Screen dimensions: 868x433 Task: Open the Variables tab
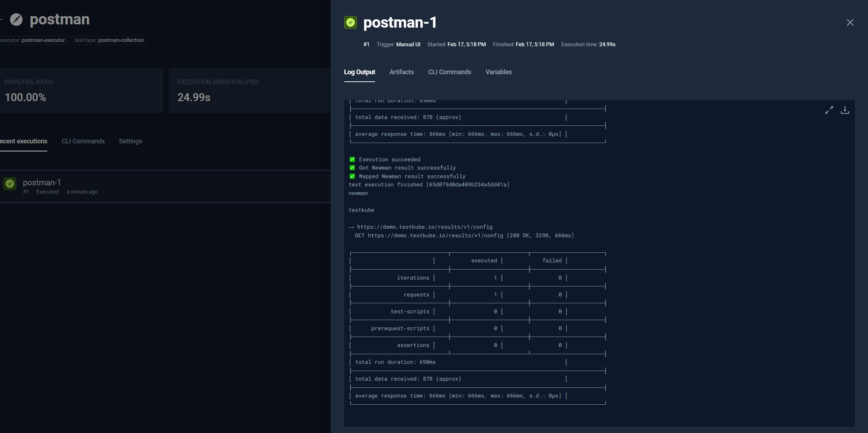(x=498, y=72)
